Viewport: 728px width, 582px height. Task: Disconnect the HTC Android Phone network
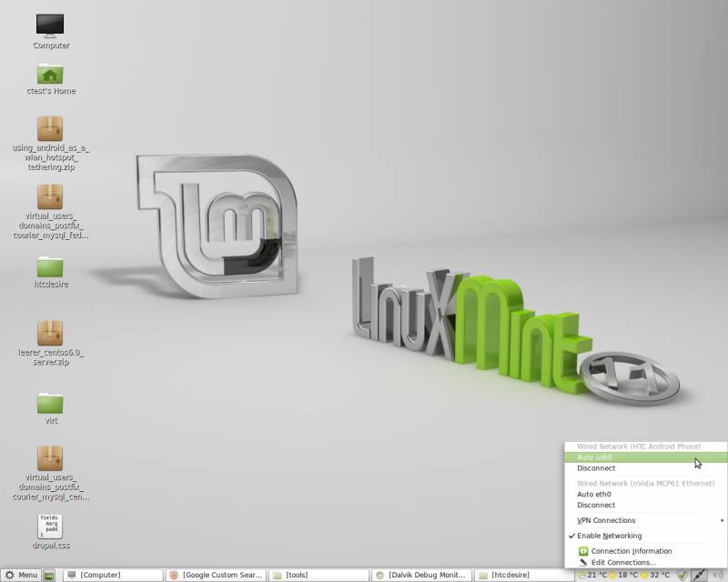(x=646, y=468)
